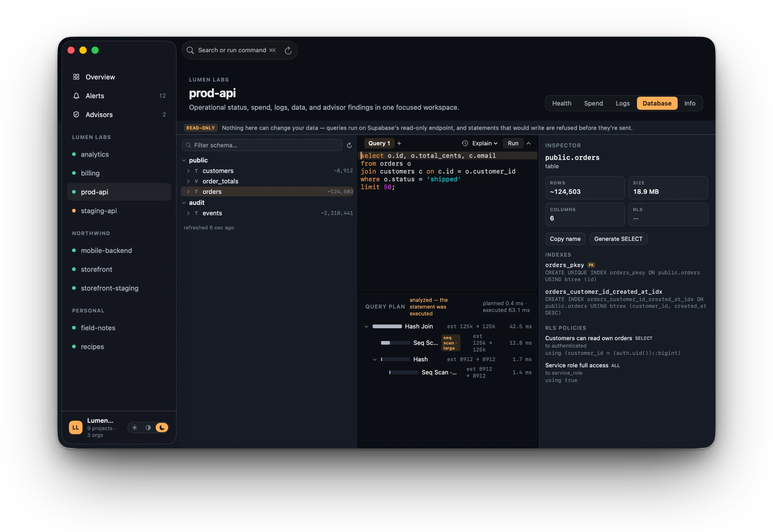The height and width of the screenshot is (532, 773).
Task: Click the search magnifier icon in the command bar
Action: tap(190, 50)
